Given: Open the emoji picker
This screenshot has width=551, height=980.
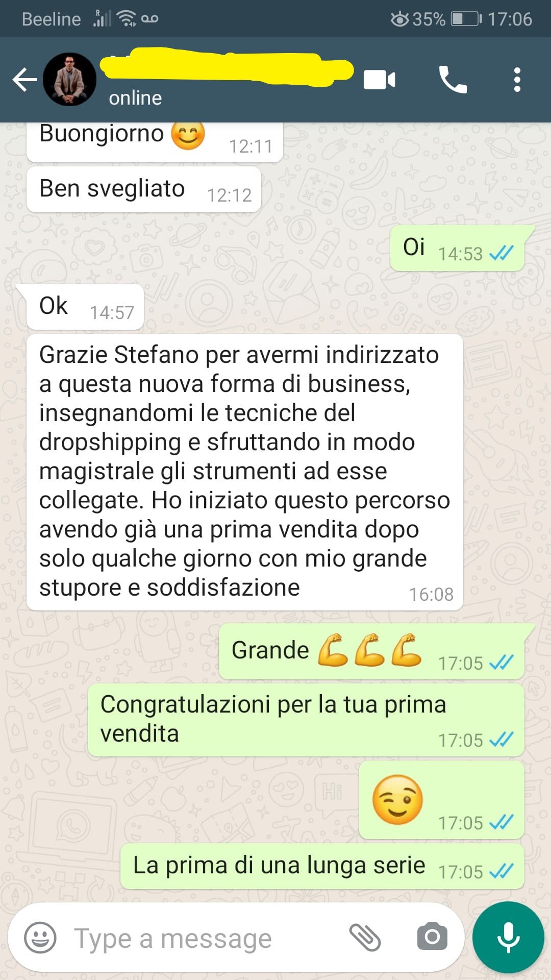Looking at the screenshot, I should coord(40,938).
